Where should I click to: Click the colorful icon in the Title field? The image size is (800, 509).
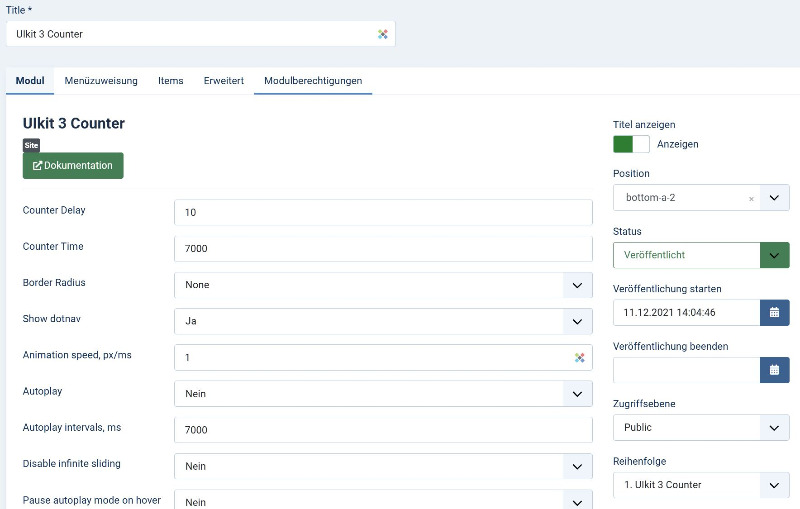click(x=382, y=34)
